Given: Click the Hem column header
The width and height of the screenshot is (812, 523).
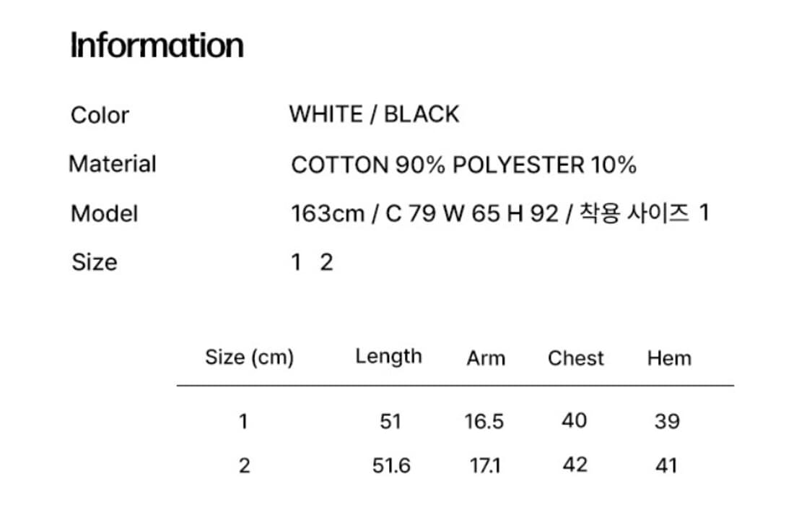Looking at the screenshot, I should [669, 358].
